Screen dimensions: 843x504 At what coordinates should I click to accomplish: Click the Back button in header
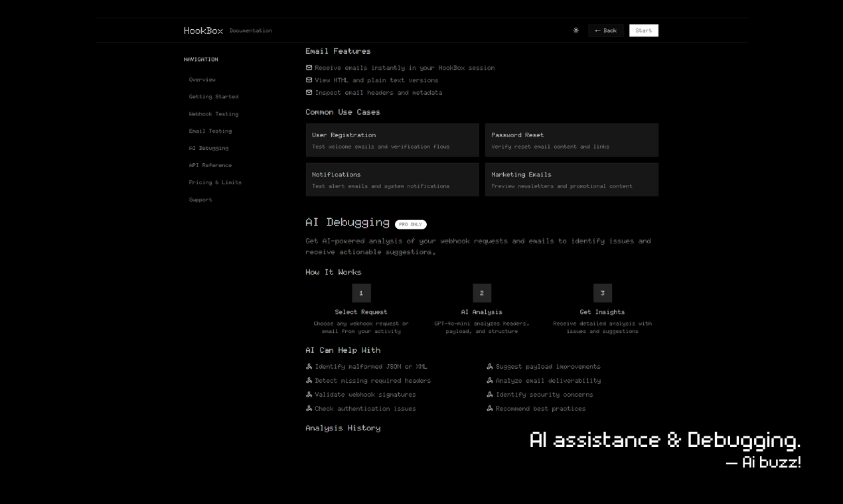[x=605, y=31]
